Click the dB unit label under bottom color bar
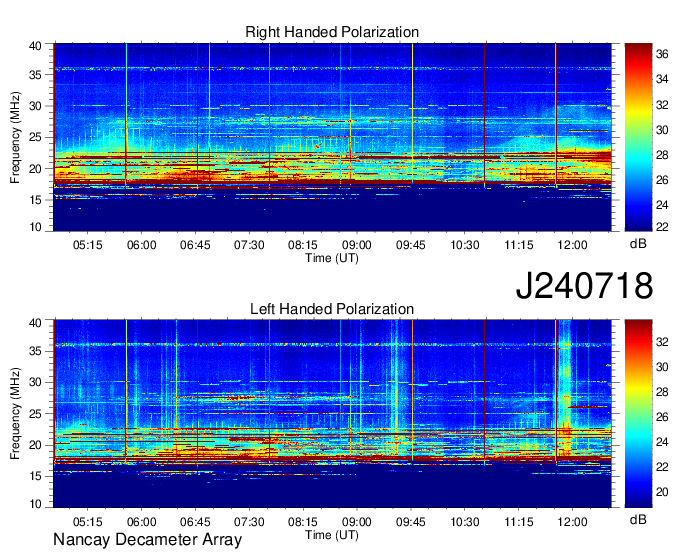Screen dimensions: 680x552 point(638,520)
